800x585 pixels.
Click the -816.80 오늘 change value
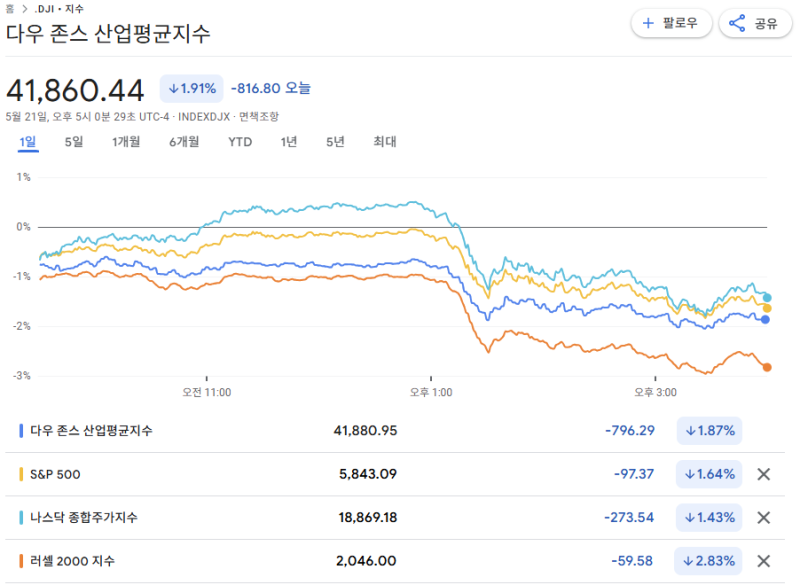(x=271, y=88)
